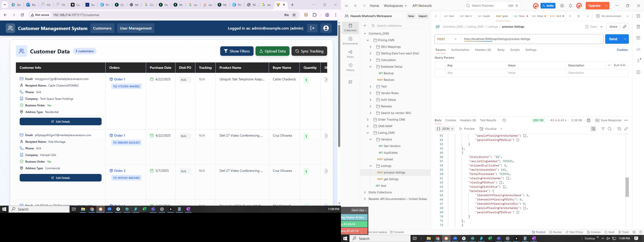Click response body vertical scrollbar
This screenshot has width=644, height=242.
627,187
